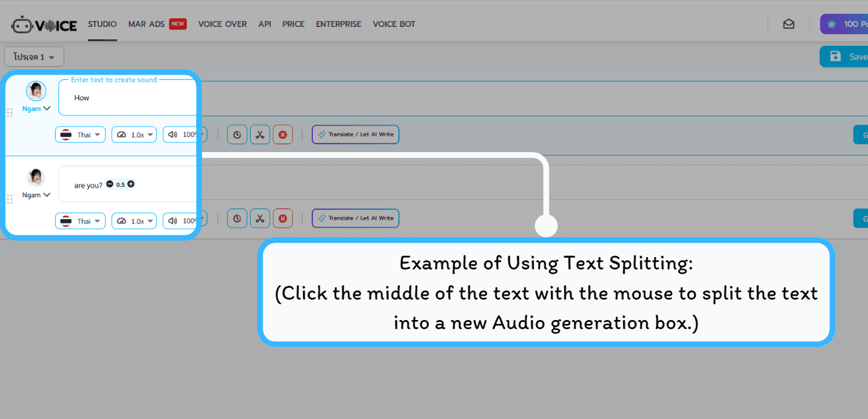Select the scissors split icon in first row
Viewport: 868px width, 419px height.
pos(260,134)
